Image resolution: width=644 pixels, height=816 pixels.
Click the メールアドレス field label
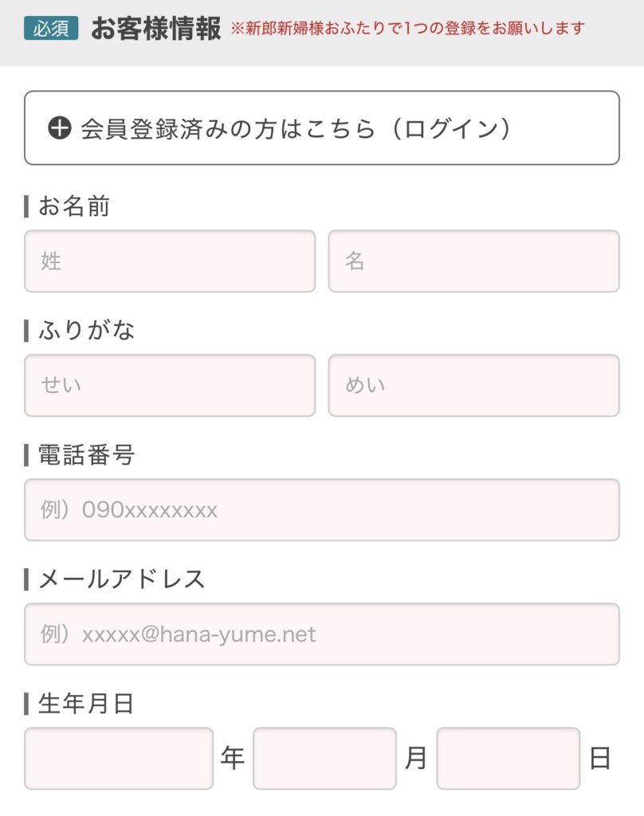coord(121,579)
